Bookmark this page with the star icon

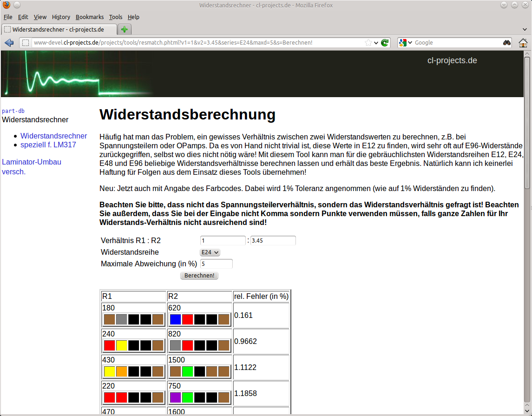[368, 43]
